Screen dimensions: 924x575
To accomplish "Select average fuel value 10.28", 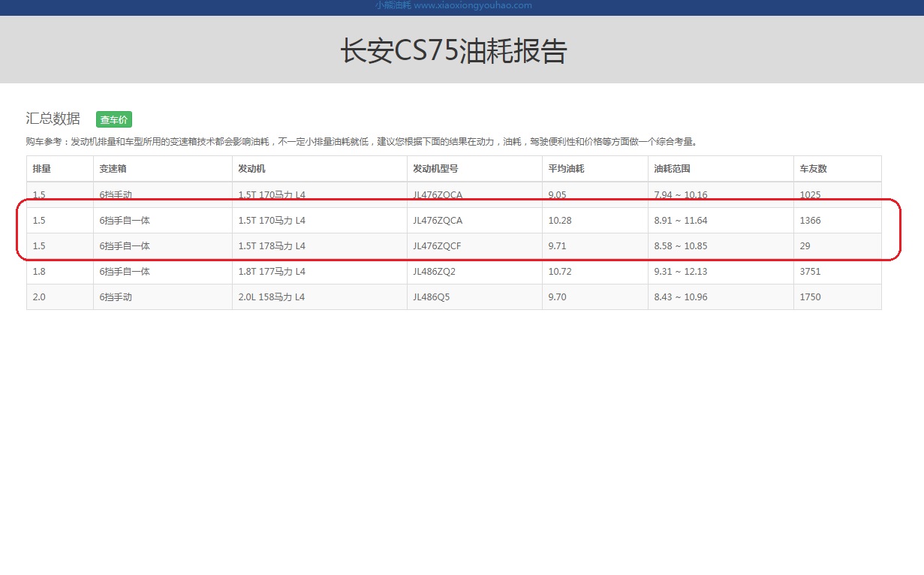I will click(x=561, y=221).
